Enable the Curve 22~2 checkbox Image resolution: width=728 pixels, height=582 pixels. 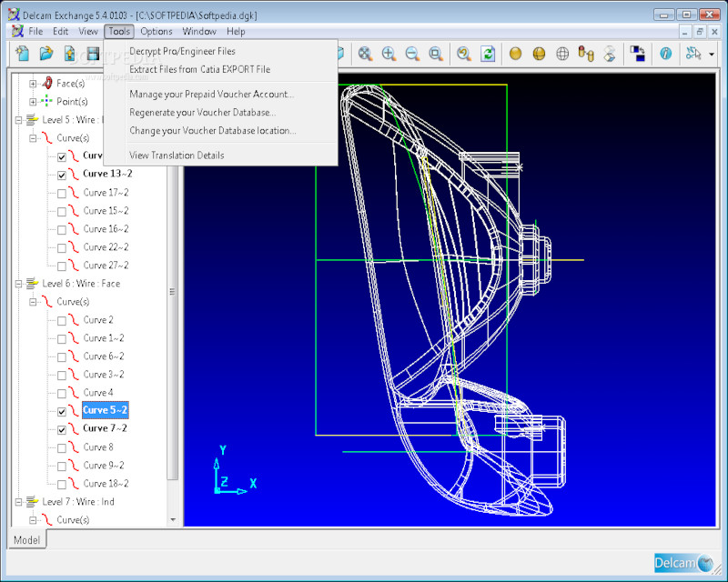(x=62, y=248)
